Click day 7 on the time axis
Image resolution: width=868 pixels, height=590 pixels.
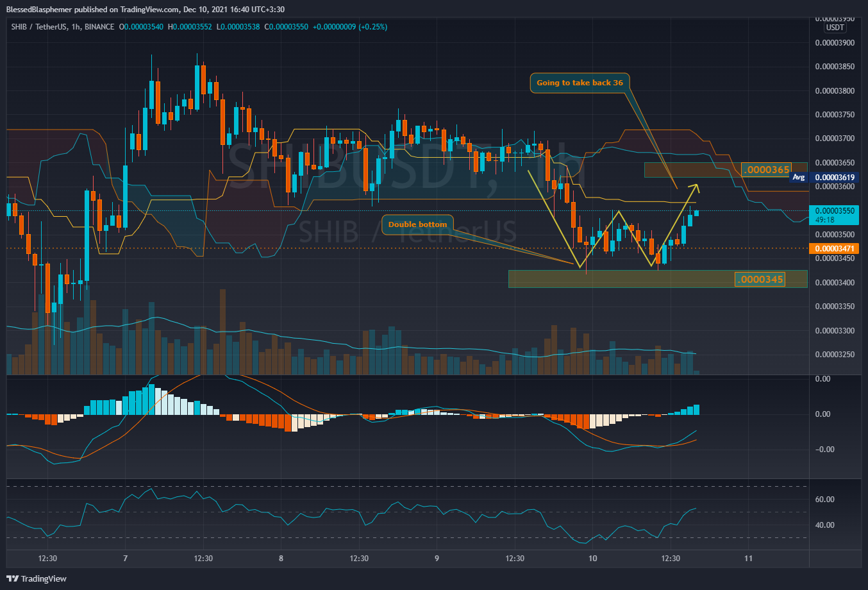click(x=125, y=559)
